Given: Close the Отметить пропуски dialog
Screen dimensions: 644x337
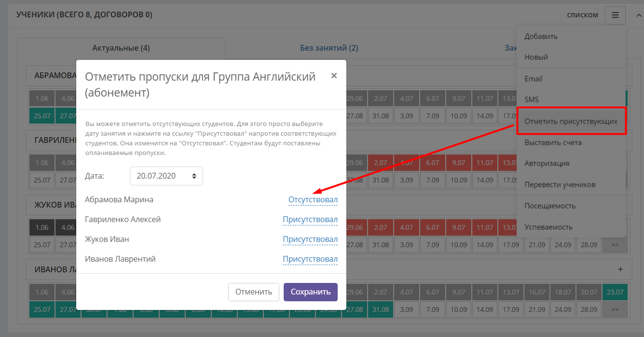Looking at the screenshot, I should click(x=334, y=76).
